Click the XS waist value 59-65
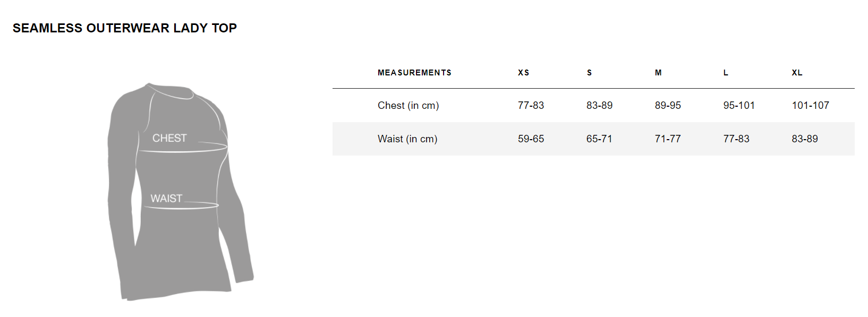 (x=531, y=139)
